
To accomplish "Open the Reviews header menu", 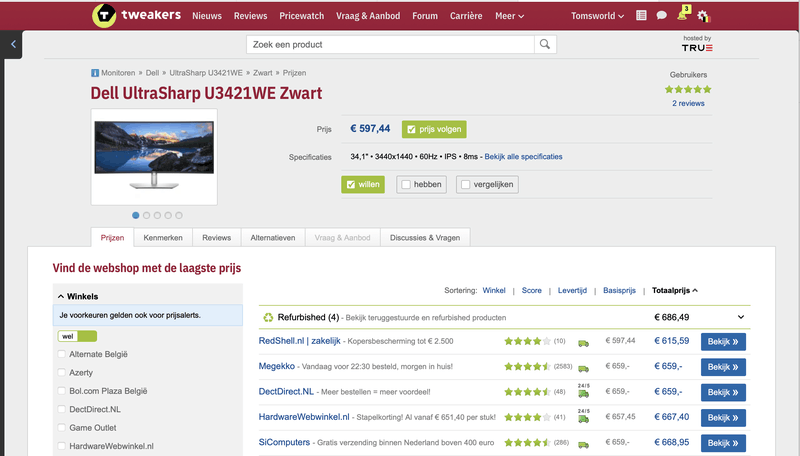I will 251,16.
